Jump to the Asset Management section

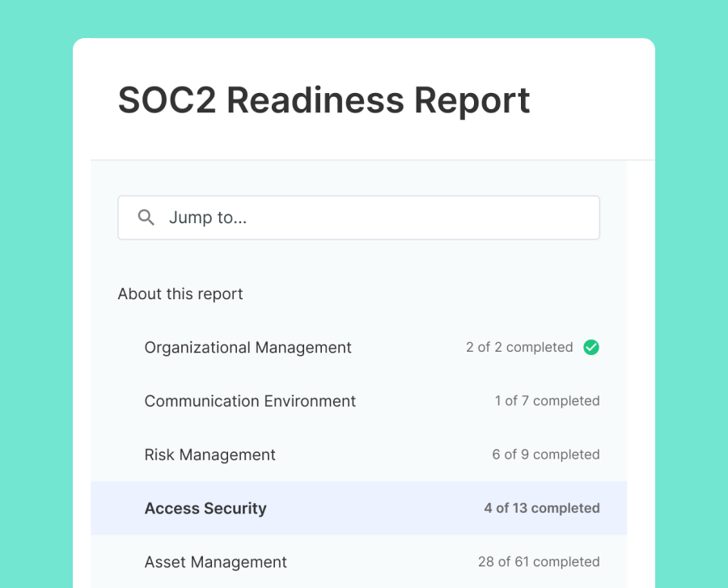(215, 562)
